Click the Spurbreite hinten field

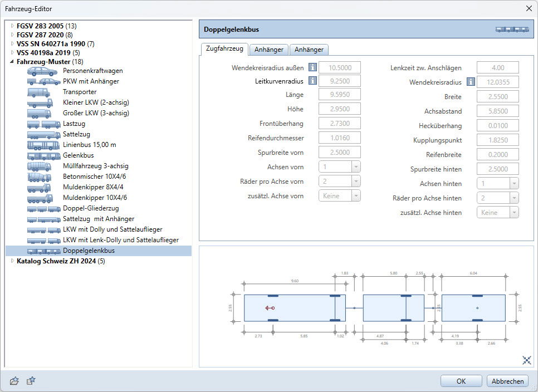point(498,169)
